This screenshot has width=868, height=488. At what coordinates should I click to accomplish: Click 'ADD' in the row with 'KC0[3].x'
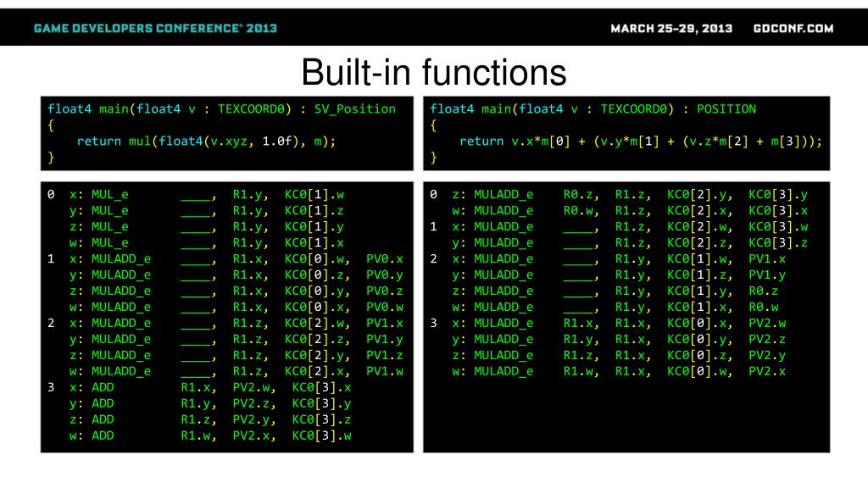pyautogui.click(x=103, y=387)
